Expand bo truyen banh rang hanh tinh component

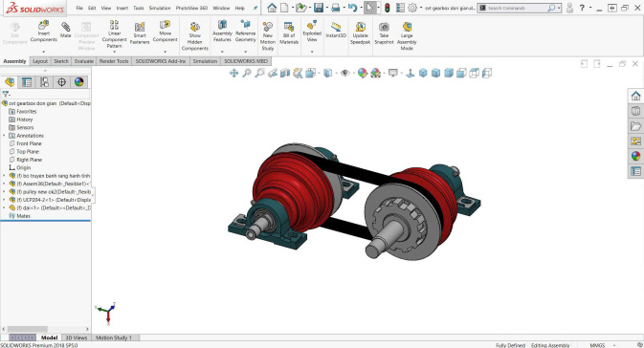tap(4, 176)
